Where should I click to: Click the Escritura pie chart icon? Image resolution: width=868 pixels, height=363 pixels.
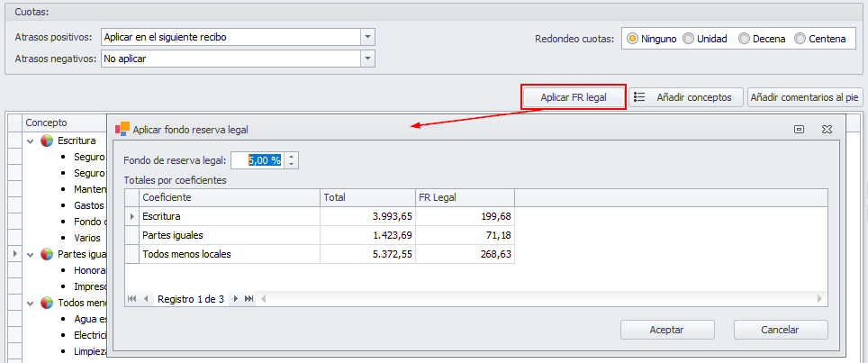pos(47,141)
